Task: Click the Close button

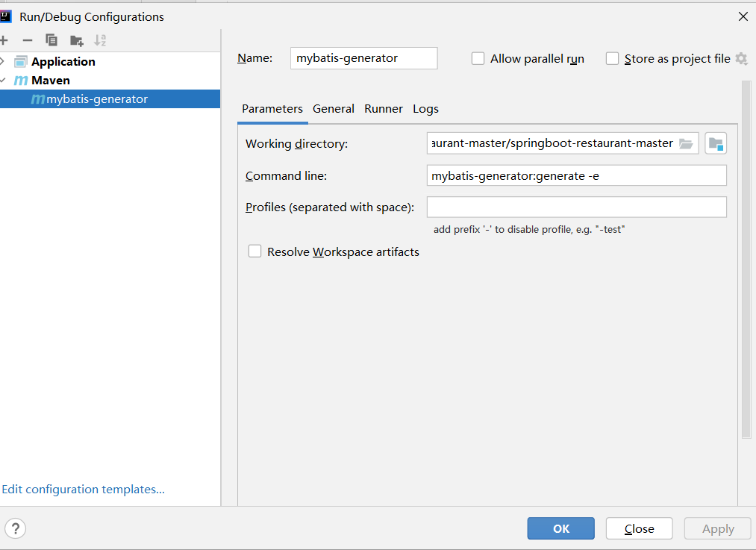Action: click(640, 528)
